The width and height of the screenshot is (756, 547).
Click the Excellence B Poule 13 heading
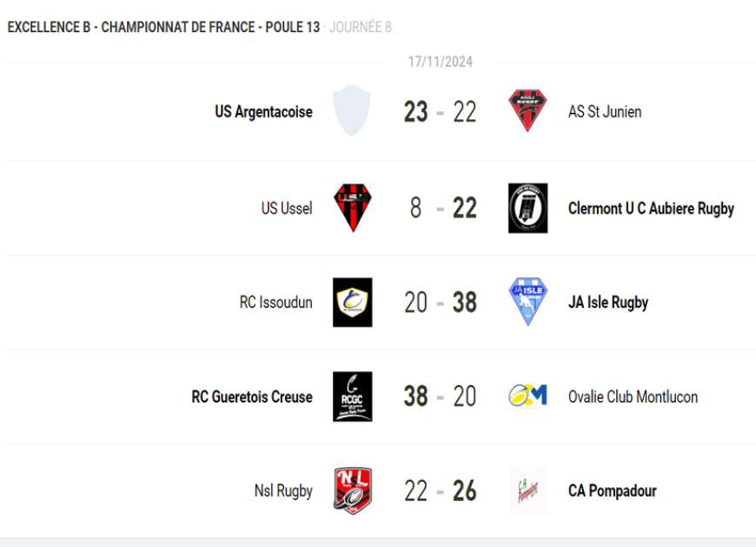(163, 27)
